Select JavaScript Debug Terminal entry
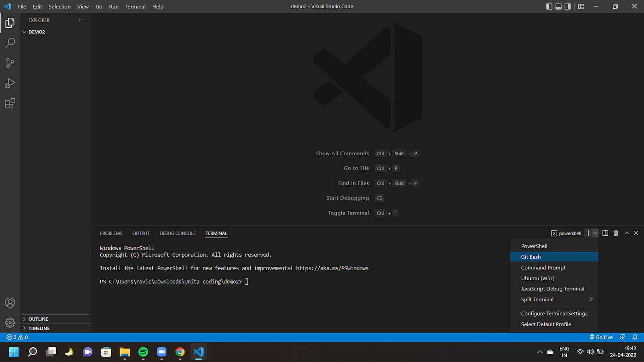The image size is (644, 362). [554, 288]
